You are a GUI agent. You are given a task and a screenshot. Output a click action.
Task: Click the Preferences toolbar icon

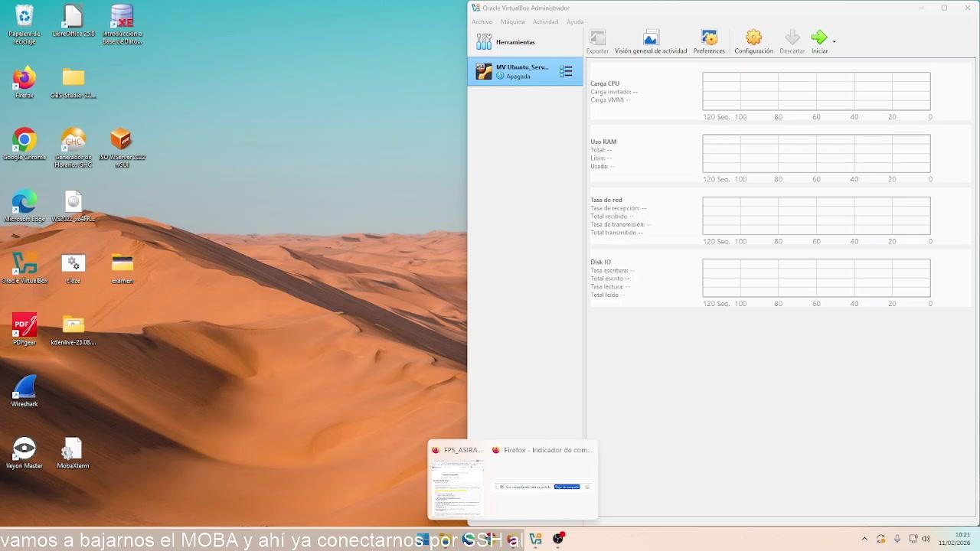709,37
